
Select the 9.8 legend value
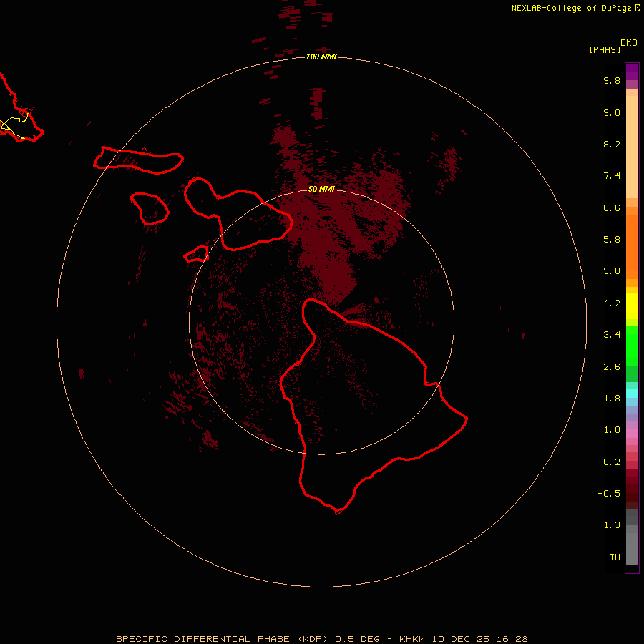click(x=612, y=80)
